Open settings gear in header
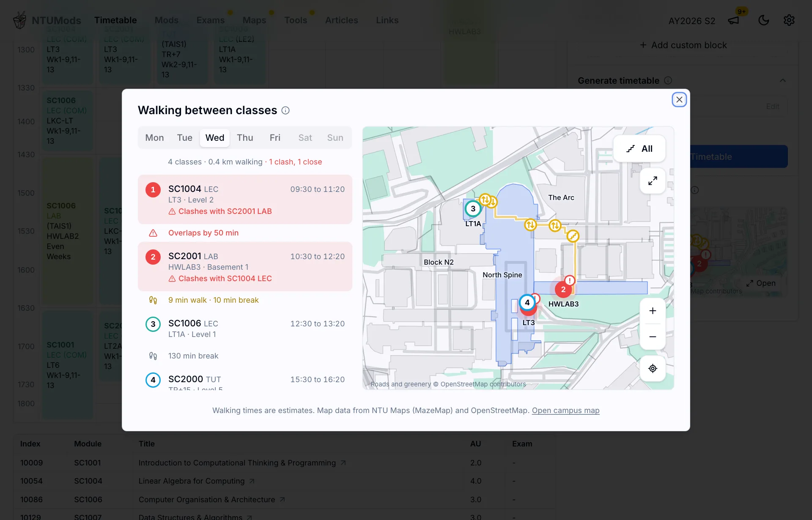The width and height of the screenshot is (812, 520). [789, 20]
